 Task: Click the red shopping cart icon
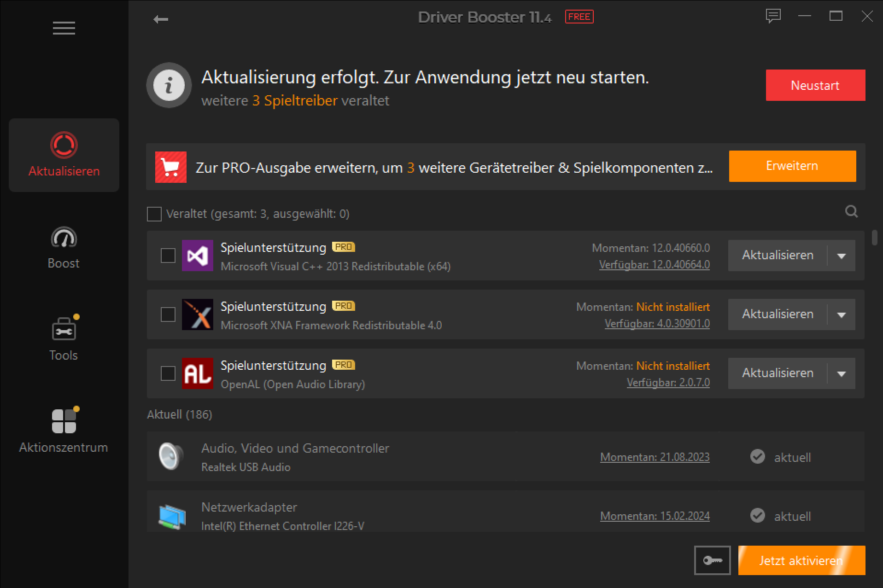point(171,167)
